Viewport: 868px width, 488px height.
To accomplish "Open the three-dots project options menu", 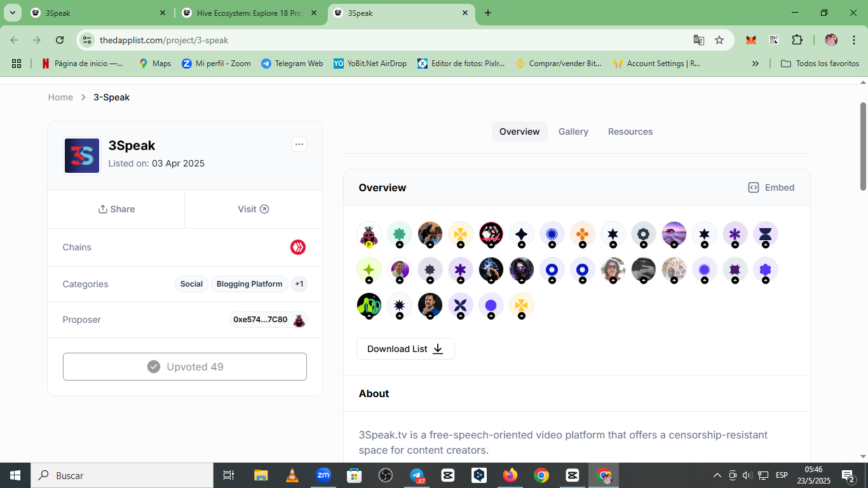I will (x=299, y=144).
